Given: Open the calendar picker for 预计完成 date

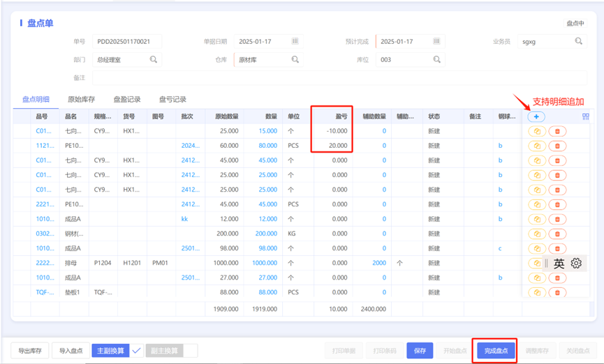Looking at the screenshot, I should tap(436, 41).
